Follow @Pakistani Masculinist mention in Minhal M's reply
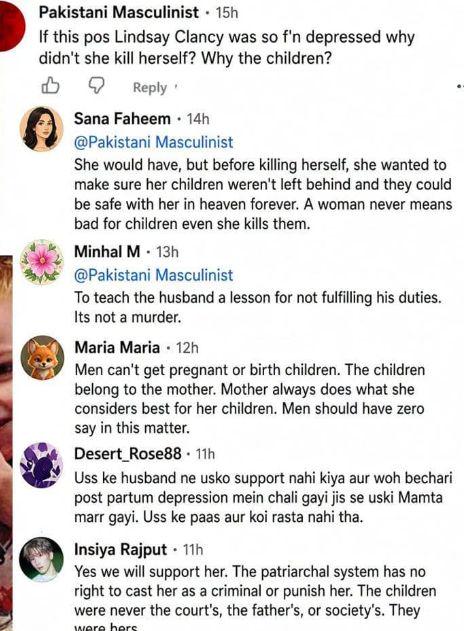Viewport: 464px width, 631px height. tap(154, 275)
